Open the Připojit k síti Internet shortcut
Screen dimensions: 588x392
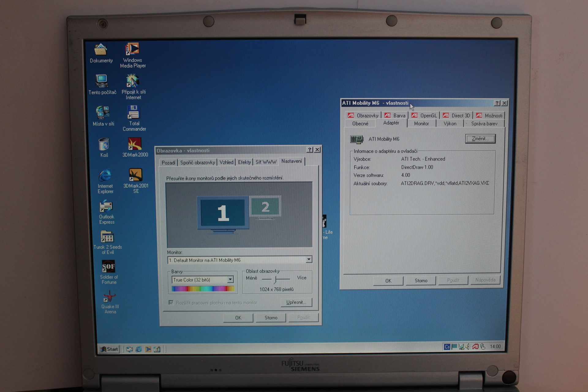(x=133, y=87)
